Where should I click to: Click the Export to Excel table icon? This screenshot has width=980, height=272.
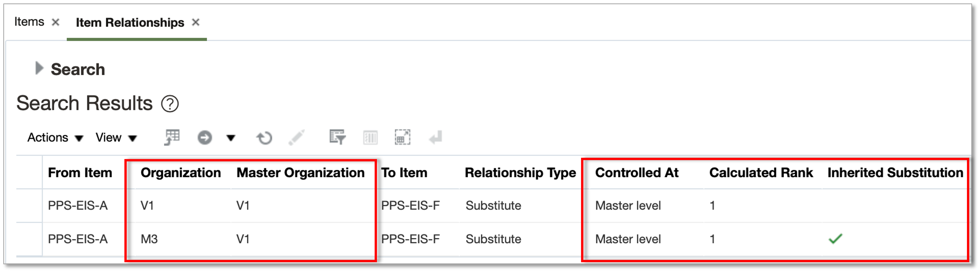pos(172,137)
